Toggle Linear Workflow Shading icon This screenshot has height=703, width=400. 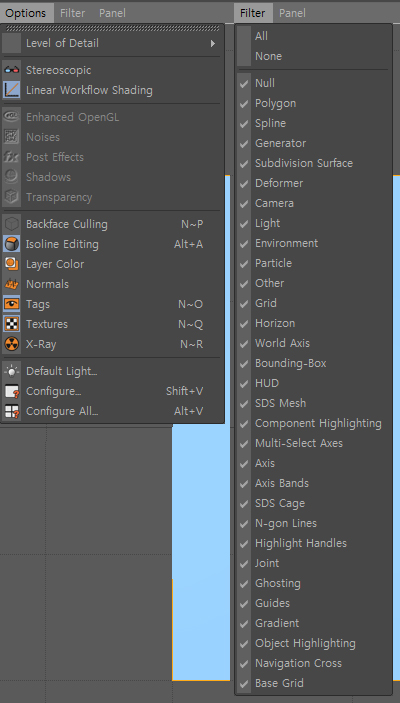pos(11,90)
